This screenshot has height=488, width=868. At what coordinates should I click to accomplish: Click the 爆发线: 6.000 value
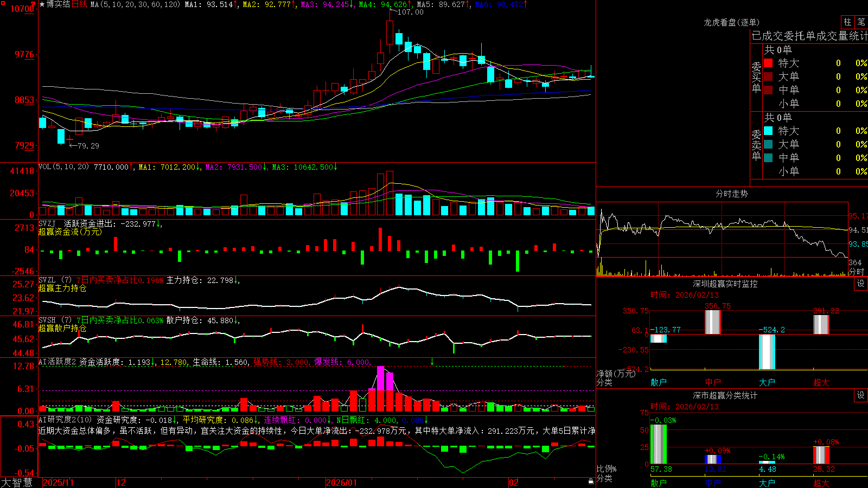(342, 362)
